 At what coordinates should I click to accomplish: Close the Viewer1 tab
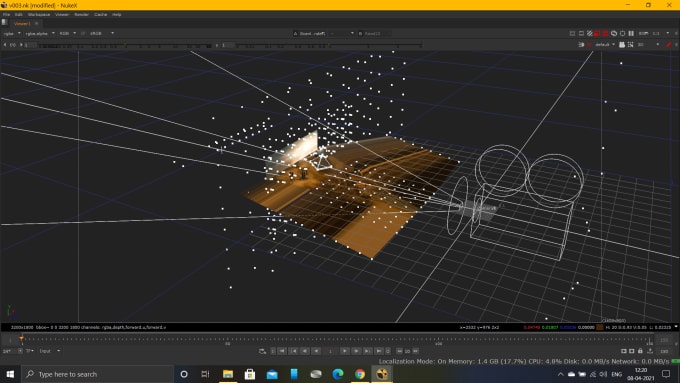[x=36, y=23]
